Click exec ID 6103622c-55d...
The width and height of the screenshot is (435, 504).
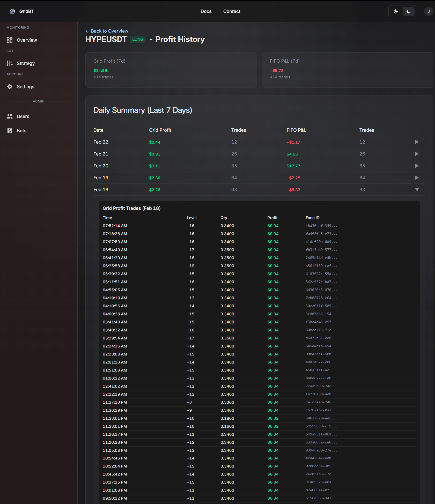pyautogui.click(x=321, y=274)
